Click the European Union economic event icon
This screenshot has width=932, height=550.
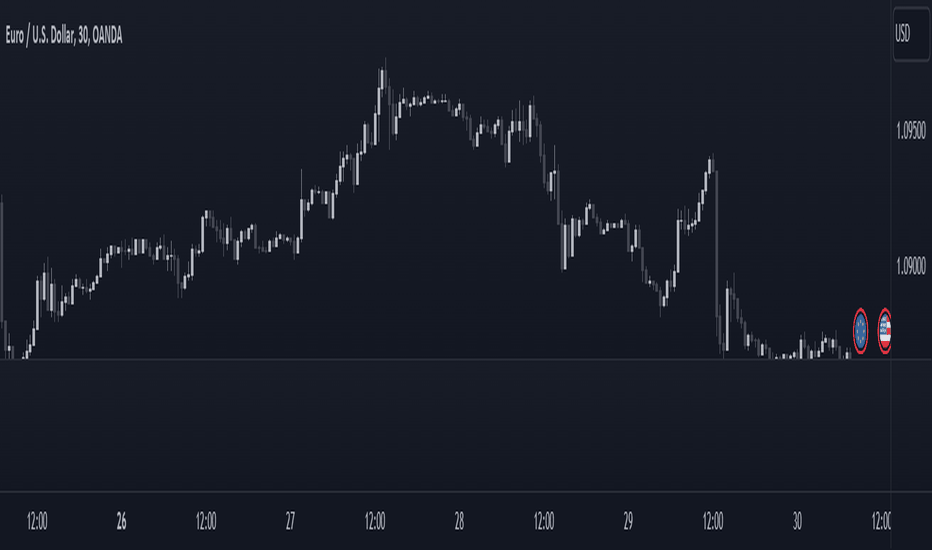860,331
